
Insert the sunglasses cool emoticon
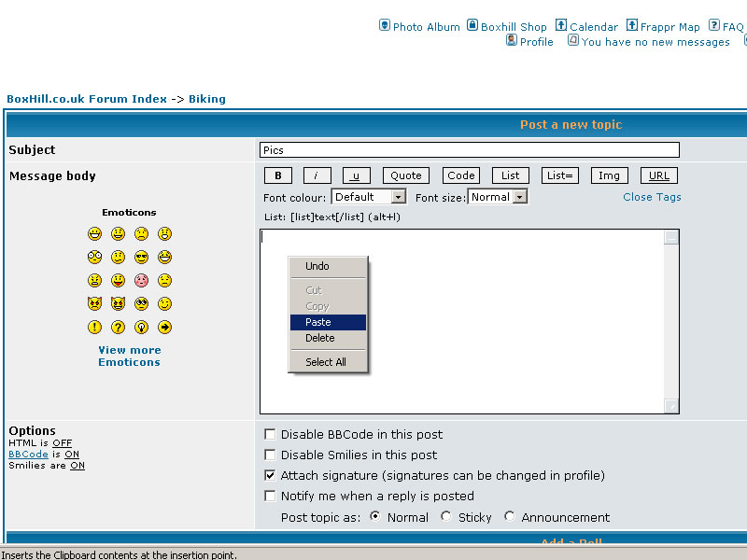141,258
